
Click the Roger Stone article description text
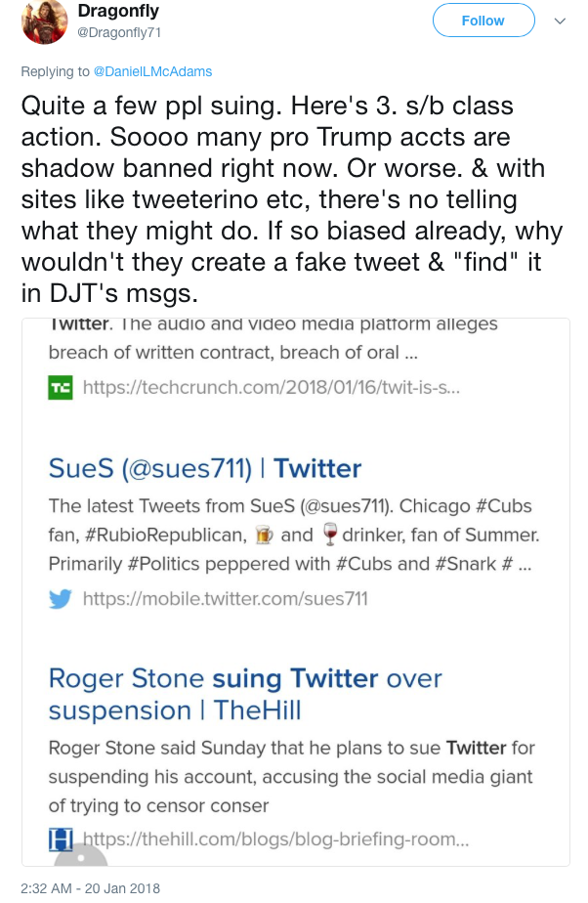coord(290,777)
